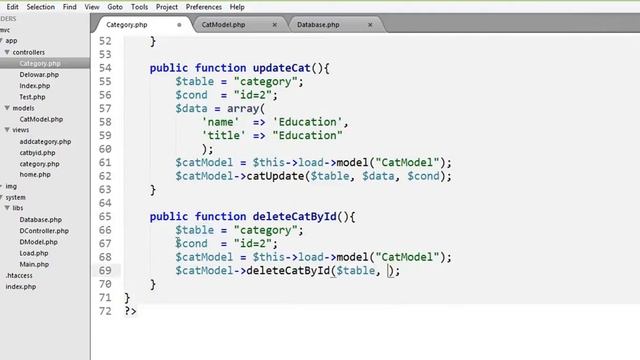Open Main.php in libs folder

(34, 264)
